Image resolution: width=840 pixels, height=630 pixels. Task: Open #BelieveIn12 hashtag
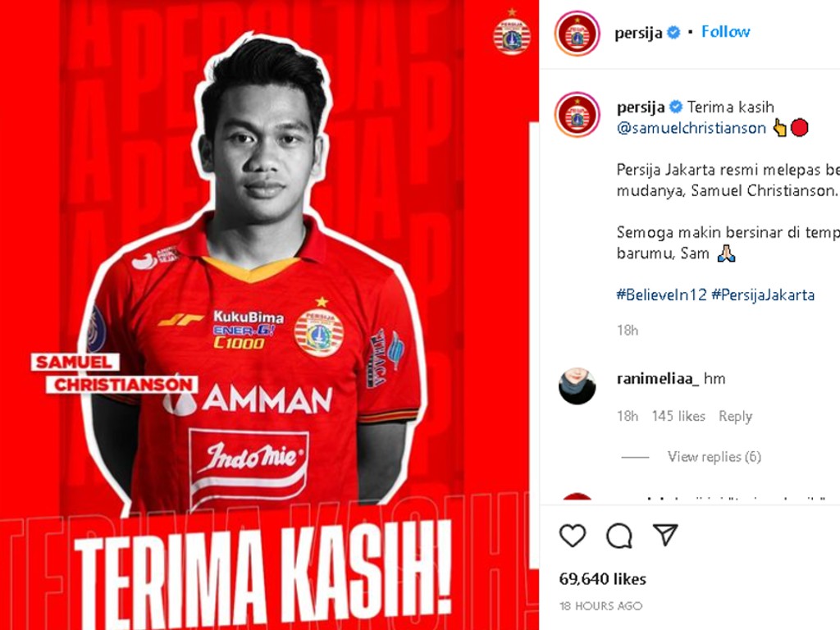coord(662,294)
